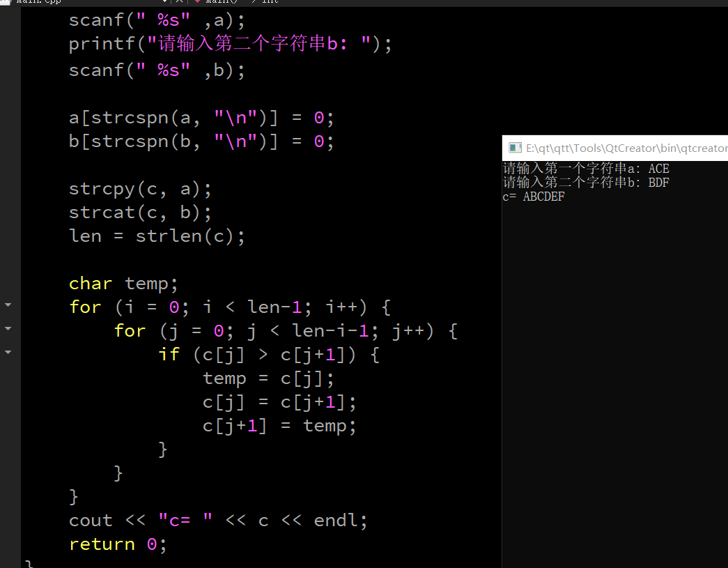Click the temp = c[j]; statement
Image resolution: width=728 pixels, height=568 pixels.
(x=268, y=378)
